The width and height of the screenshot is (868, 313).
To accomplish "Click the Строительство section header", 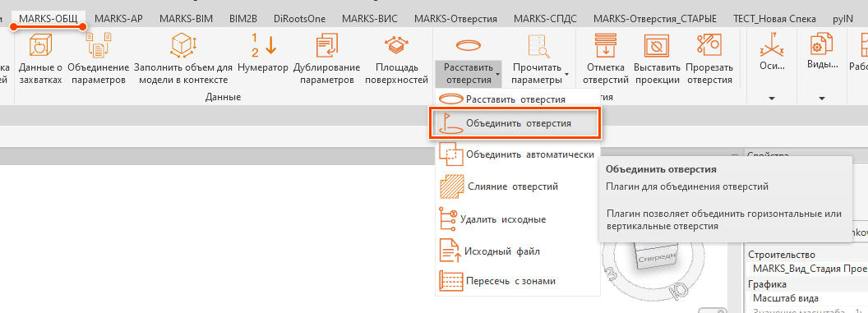I will (807, 255).
